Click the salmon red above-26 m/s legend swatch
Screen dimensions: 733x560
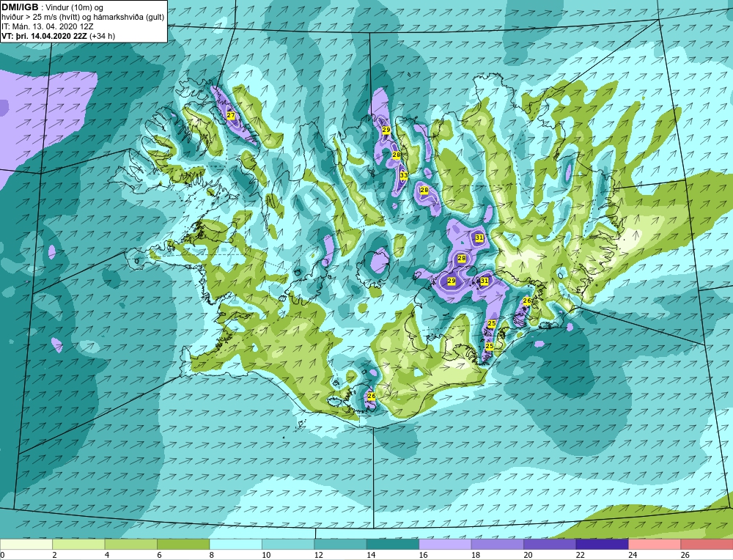coord(707,544)
